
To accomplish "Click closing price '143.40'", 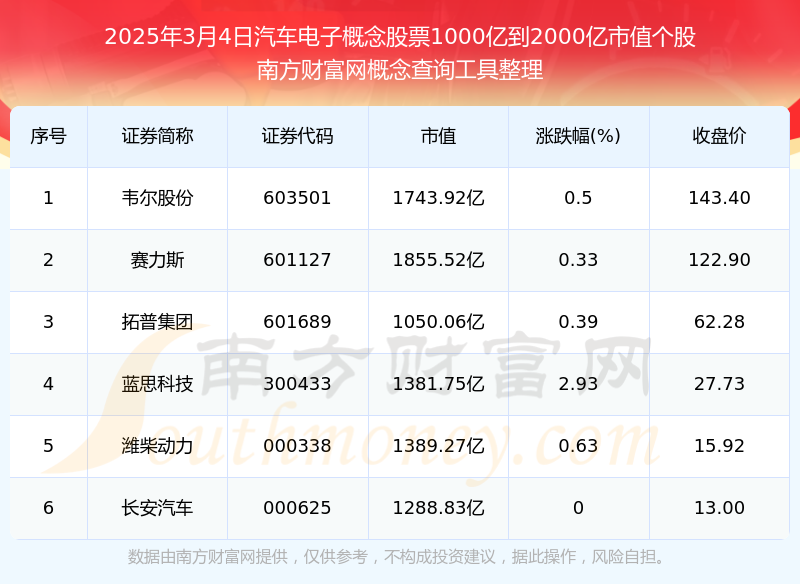I will pos(719,198).
